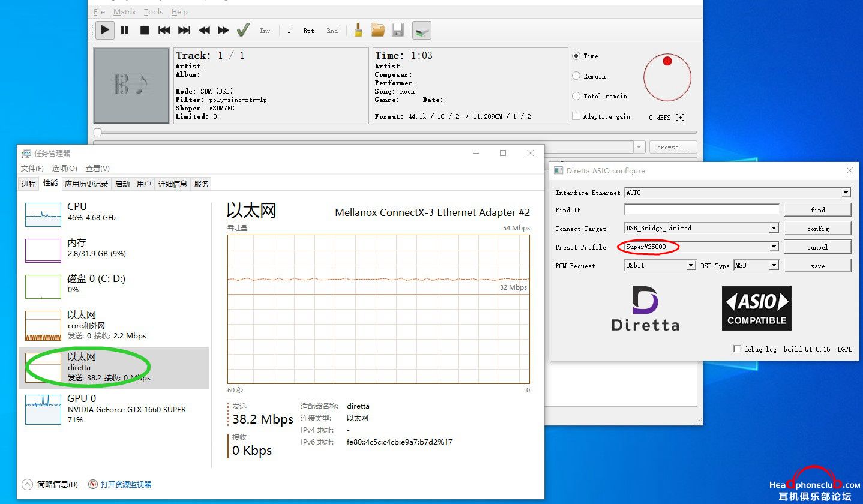The image size is (863, 504).
Task: Click the save button in Diretta ASIO
Action: point(817,265)
